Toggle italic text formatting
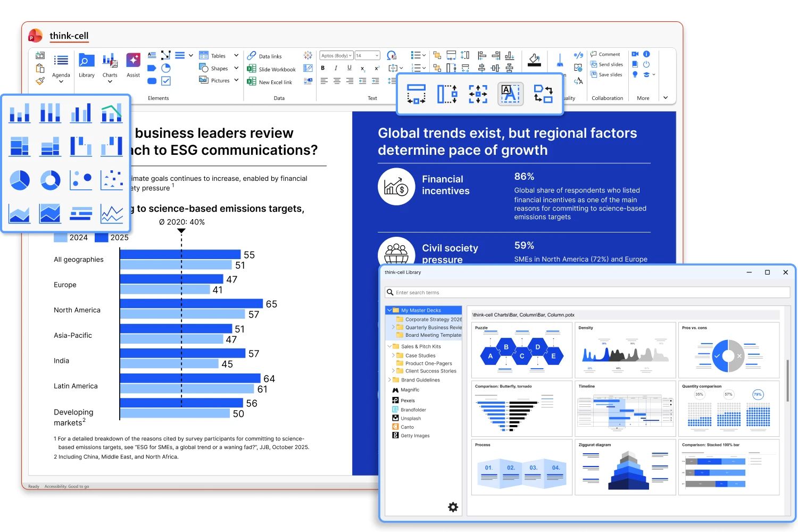 [x=336, y=68]
